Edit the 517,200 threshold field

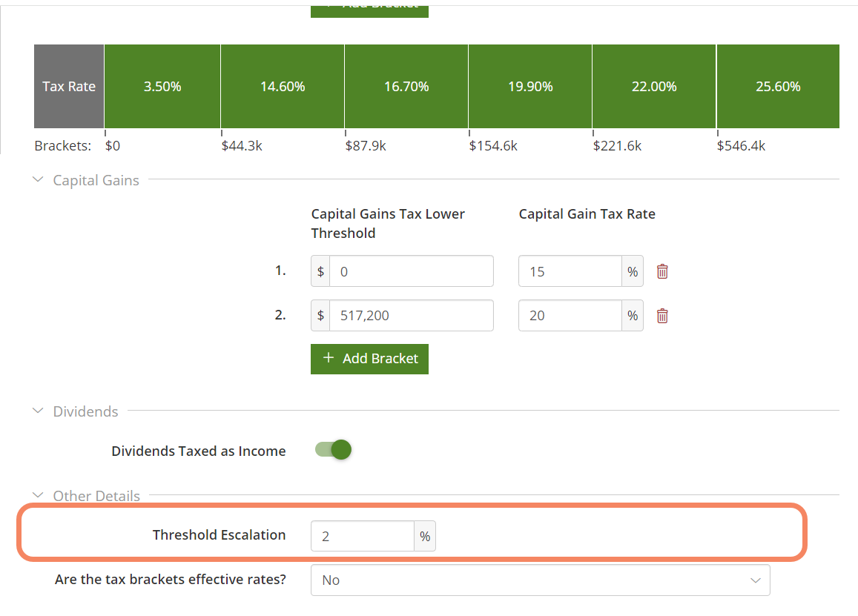coord(411,316)
